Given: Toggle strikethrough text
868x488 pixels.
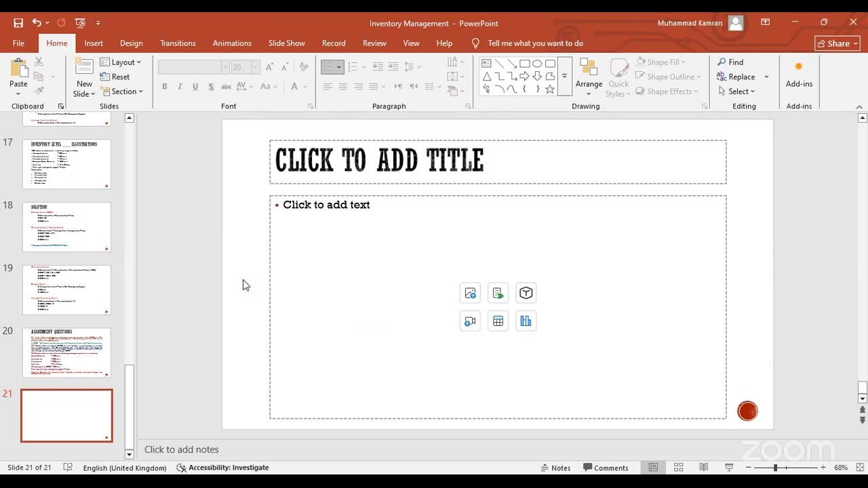Looking at the screenshot, I should click(x=226, y=86).
